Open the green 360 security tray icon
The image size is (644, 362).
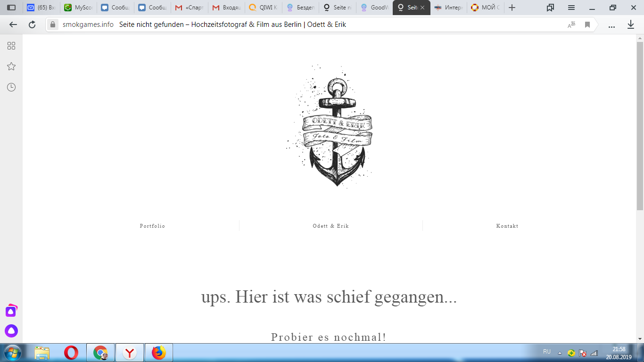[x=571, y=353]
